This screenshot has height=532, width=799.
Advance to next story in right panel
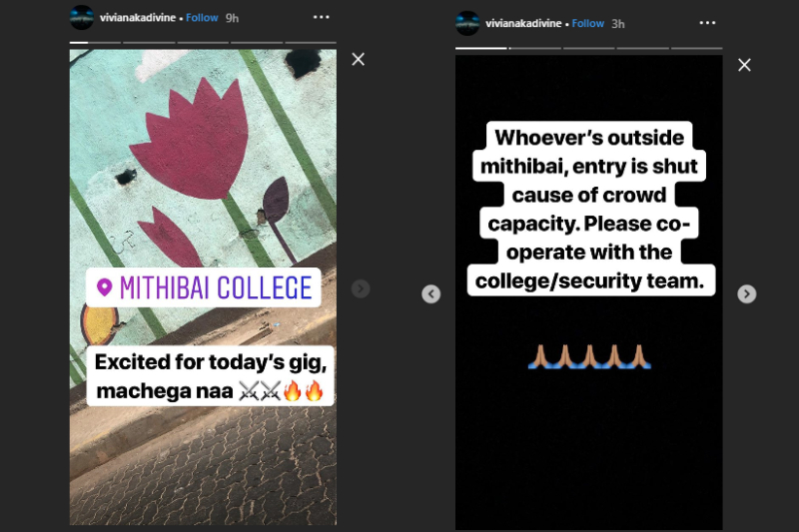pyautogui.click(x=747, y=293)
